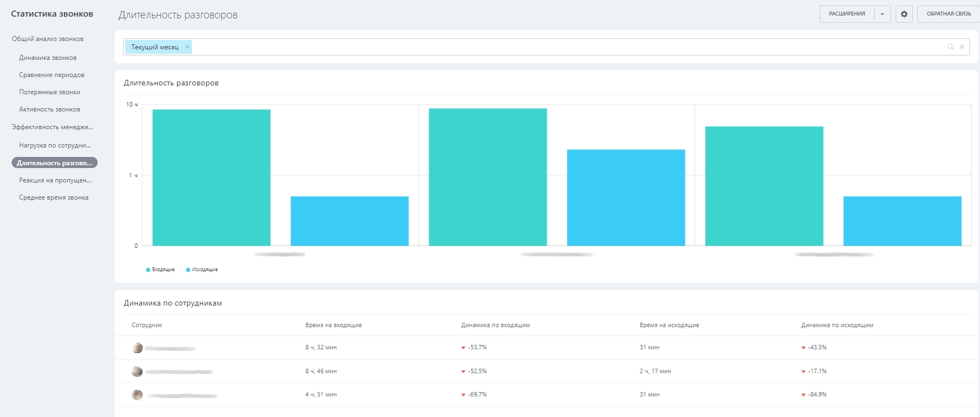980x417 pixels.
Task: Open 'Динамика звонков' menu item
Action: 48,58
